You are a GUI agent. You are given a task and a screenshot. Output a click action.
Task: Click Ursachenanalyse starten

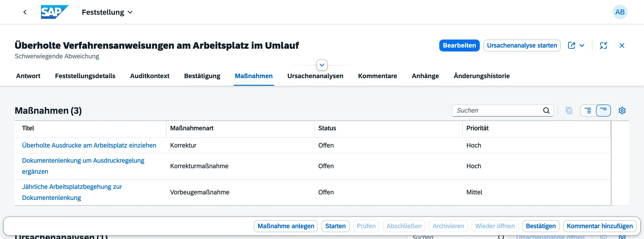522,46
